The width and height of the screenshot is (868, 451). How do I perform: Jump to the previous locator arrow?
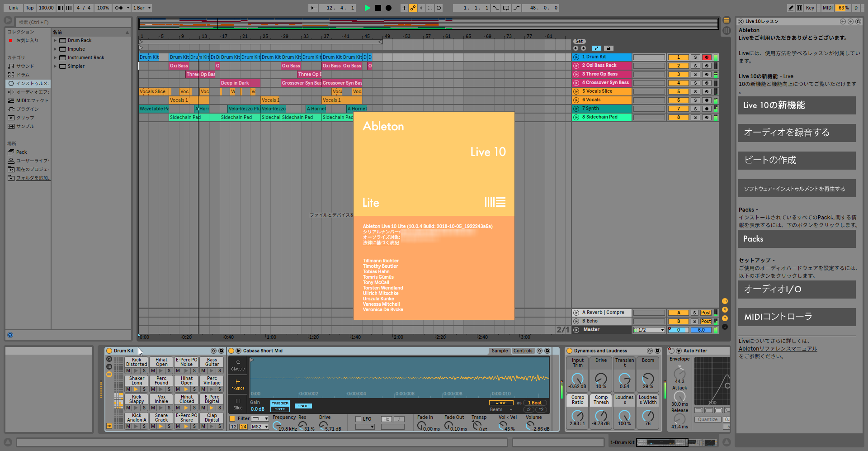(576, 48)
